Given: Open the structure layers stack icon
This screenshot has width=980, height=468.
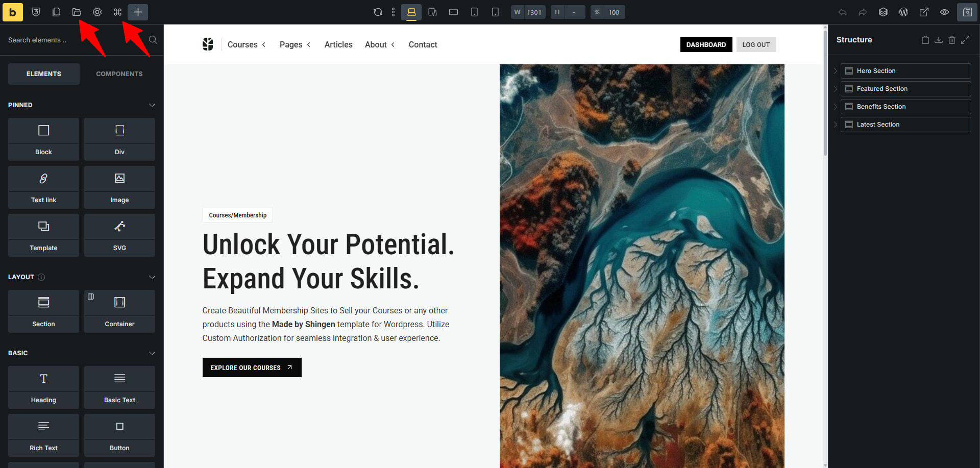Looking at the screenshot, I should pos(883,12).
